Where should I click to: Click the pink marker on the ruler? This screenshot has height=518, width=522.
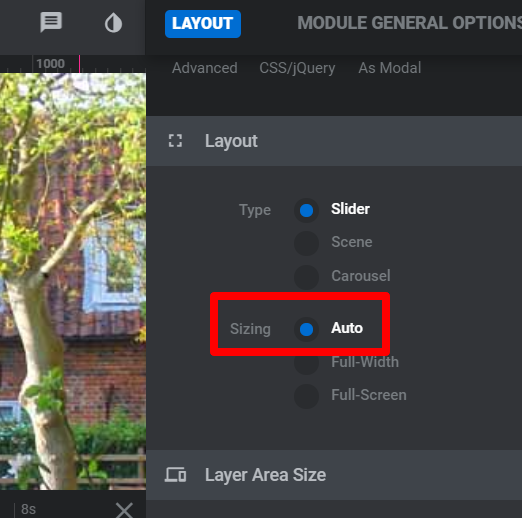pyautogui.click(x=79, y=64)
